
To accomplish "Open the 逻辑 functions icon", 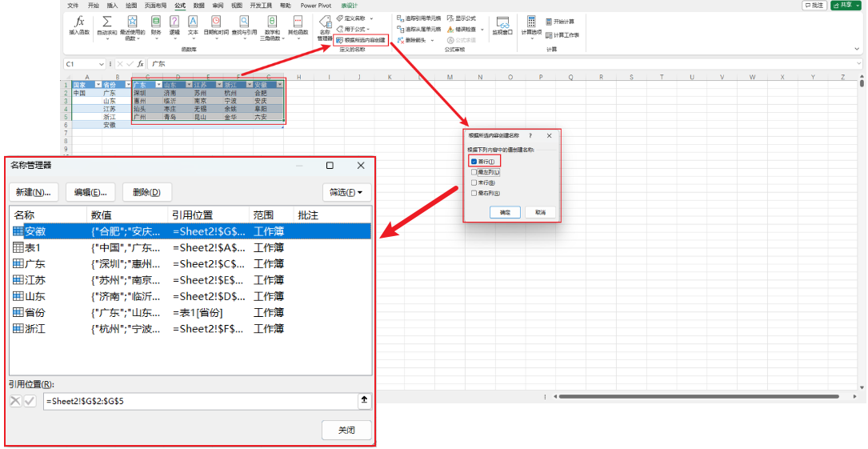I will [174, 22].
